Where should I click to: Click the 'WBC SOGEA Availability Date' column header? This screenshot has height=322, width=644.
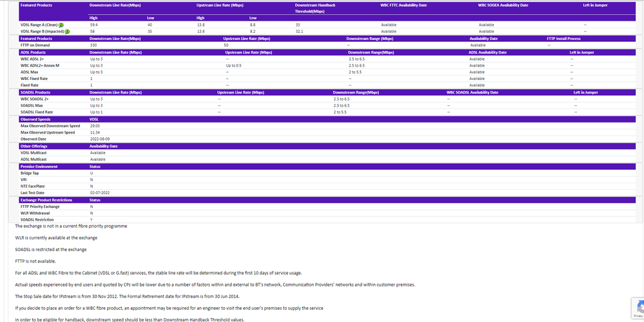point(503,5)
